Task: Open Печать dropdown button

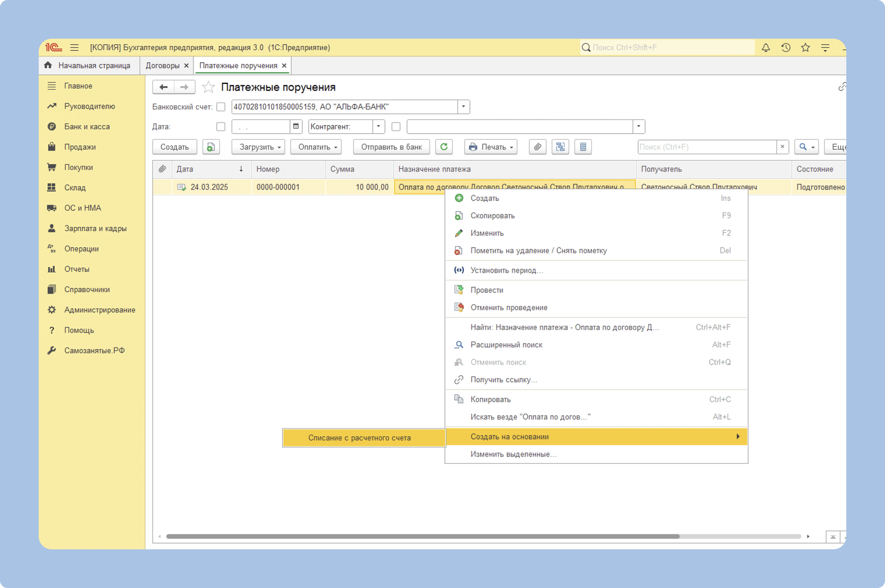Action: click(x=491, y=147)
